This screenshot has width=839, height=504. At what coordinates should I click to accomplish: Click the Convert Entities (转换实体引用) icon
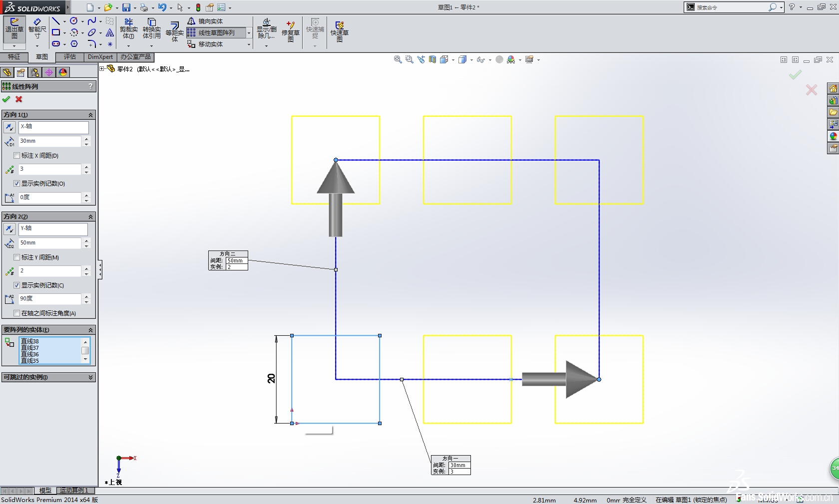(x=152, y=29)
